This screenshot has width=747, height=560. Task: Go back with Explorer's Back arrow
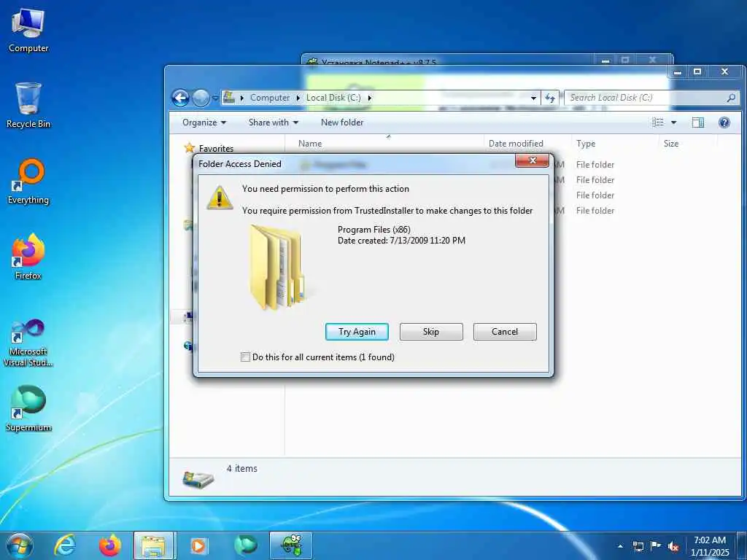click(181, 98)
